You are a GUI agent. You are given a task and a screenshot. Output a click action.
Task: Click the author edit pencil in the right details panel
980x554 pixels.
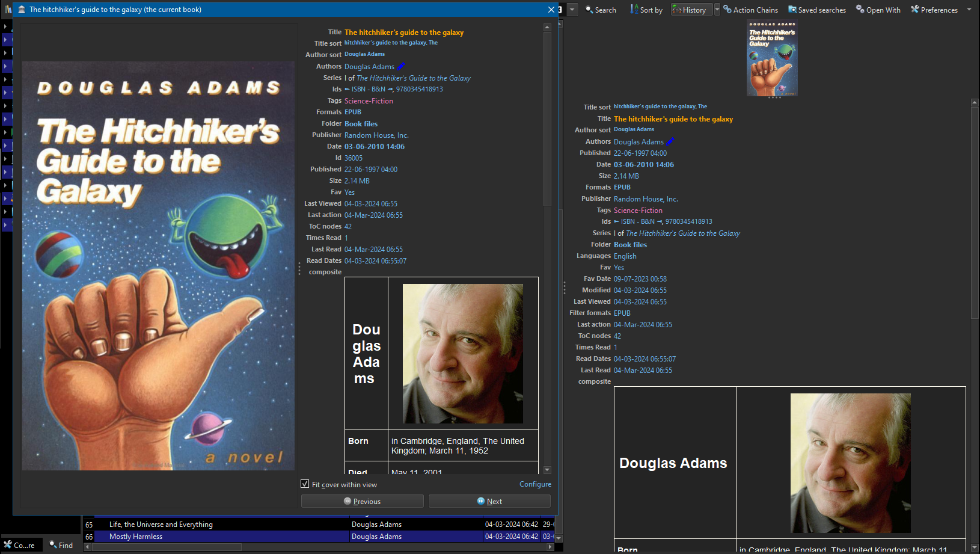(670, 142)
